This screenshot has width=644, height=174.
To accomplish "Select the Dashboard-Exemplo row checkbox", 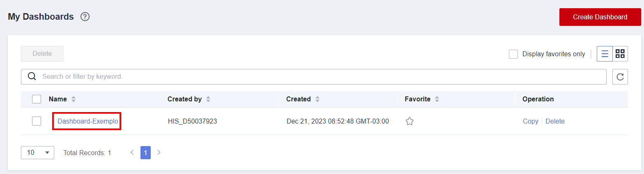I will pos(37,121).
